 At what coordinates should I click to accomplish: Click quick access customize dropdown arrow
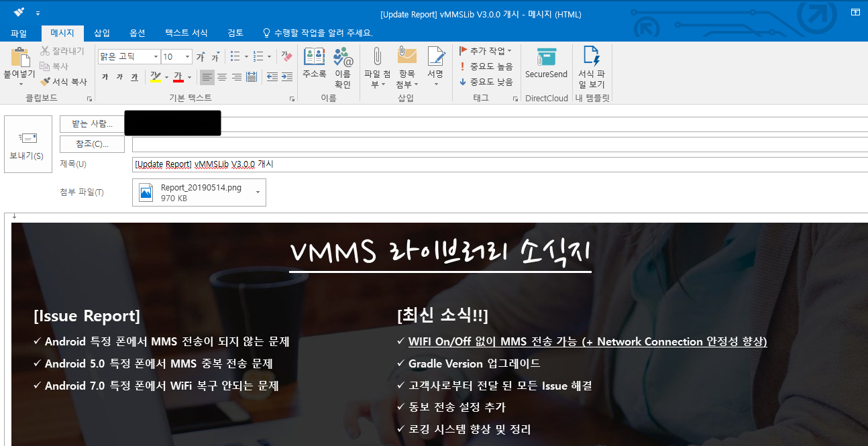[x=38, y=13]
